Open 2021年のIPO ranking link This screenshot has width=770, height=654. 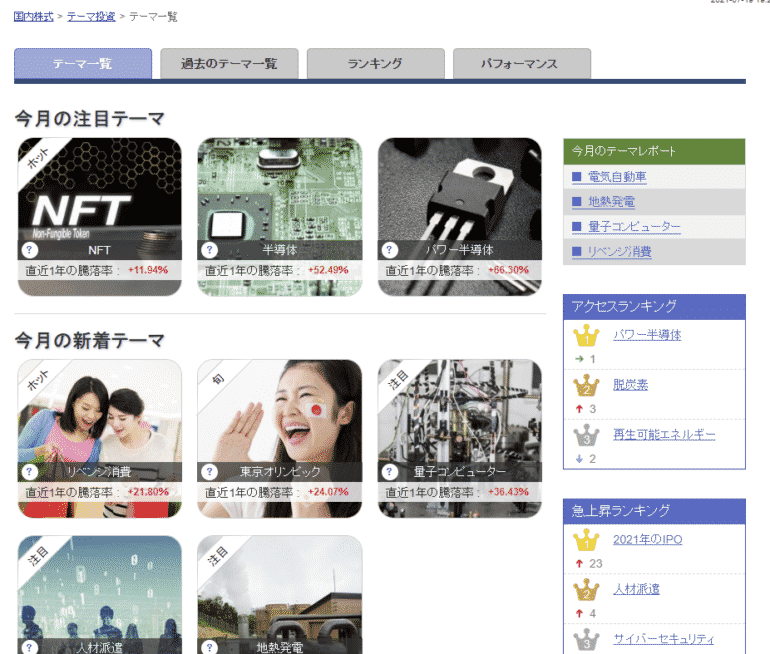click(648, 540)
